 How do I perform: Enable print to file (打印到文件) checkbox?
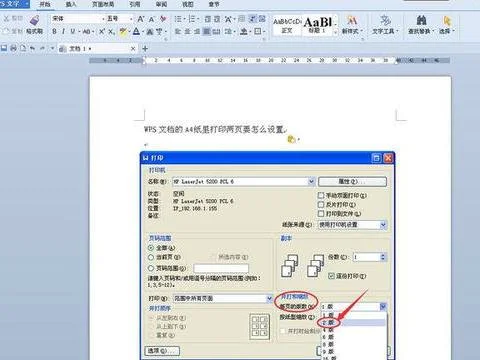point(321,213)
